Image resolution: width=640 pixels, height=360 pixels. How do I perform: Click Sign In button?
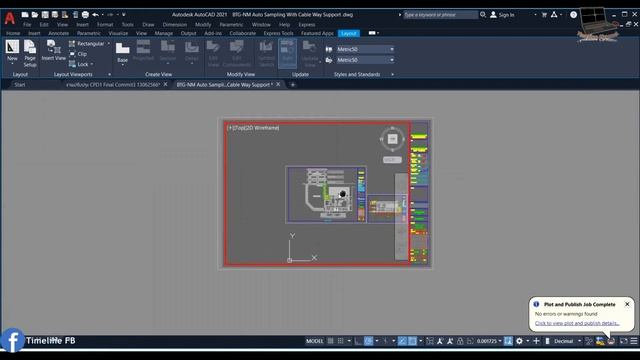[502, 15]
